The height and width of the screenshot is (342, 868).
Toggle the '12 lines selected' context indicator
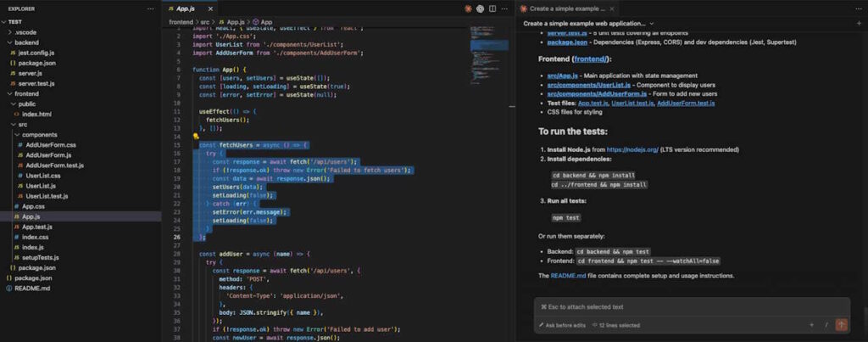tap(616, 325)
